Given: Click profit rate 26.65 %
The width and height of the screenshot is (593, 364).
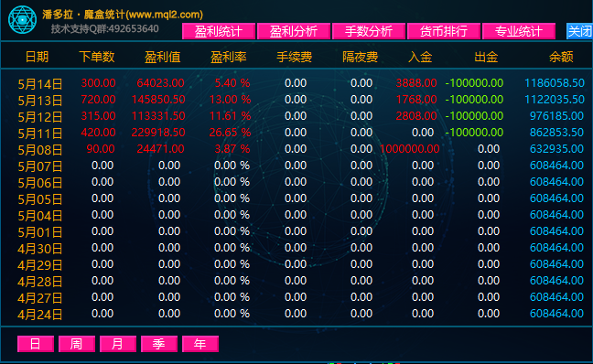Looking at the screenshot, I should 230,133.
